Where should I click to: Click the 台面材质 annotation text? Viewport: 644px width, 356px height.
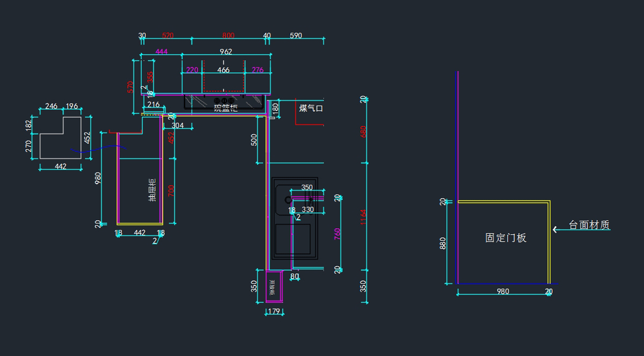click(589, 225)
